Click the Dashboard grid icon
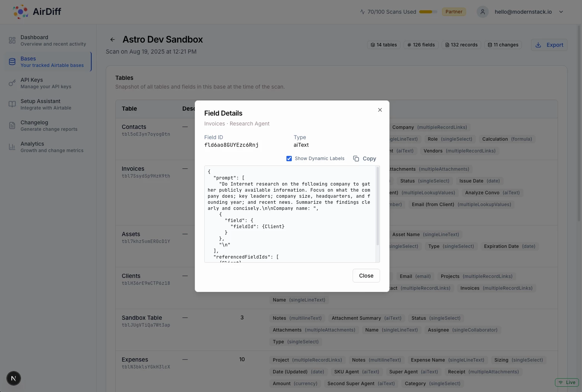 coord(12,40)
